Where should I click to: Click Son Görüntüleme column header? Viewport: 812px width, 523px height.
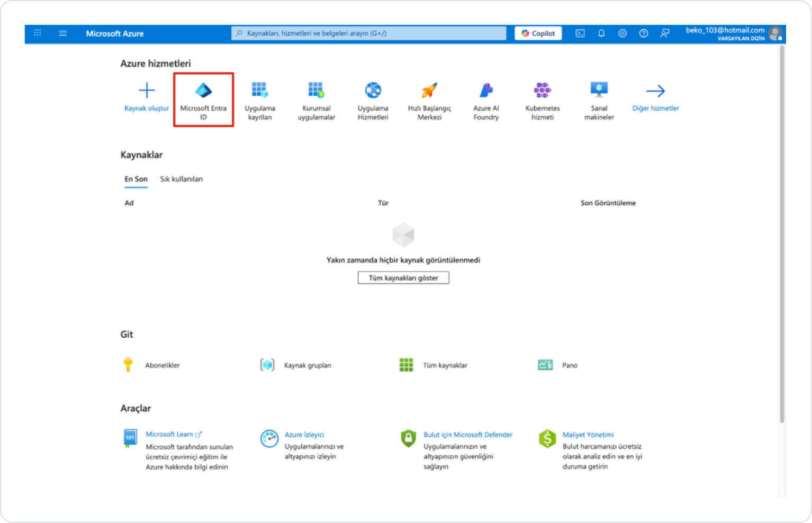pyautogui.click(x=608, y=203)
